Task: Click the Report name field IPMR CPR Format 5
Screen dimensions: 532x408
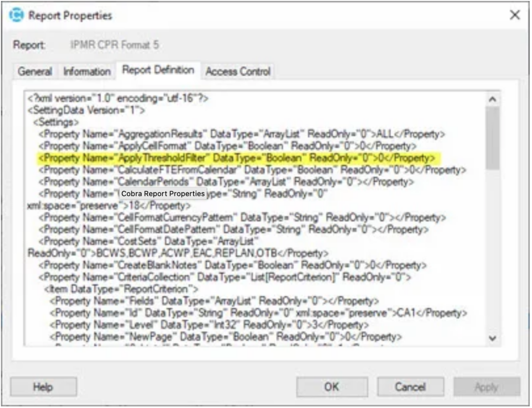Action: [x=114, y=45]
